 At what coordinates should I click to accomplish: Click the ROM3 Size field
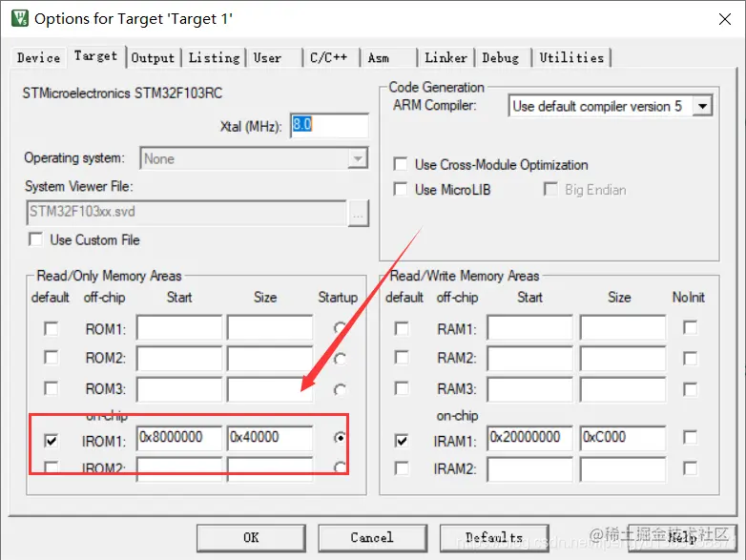click(270, 389)
